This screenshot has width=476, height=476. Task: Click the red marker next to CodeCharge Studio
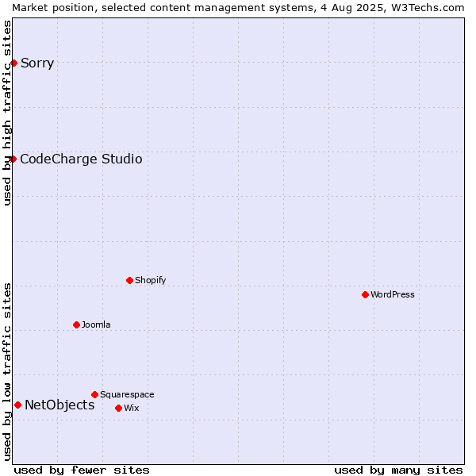[13, 159]
